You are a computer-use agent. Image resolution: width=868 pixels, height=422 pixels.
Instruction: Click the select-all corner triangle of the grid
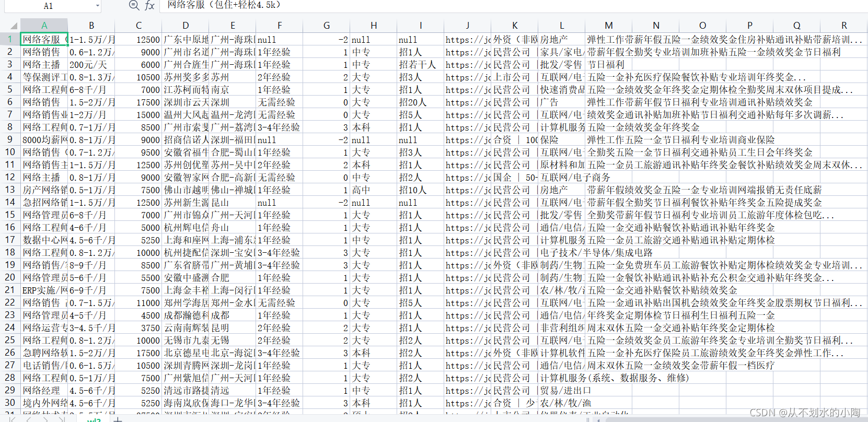tap(14, 25)
